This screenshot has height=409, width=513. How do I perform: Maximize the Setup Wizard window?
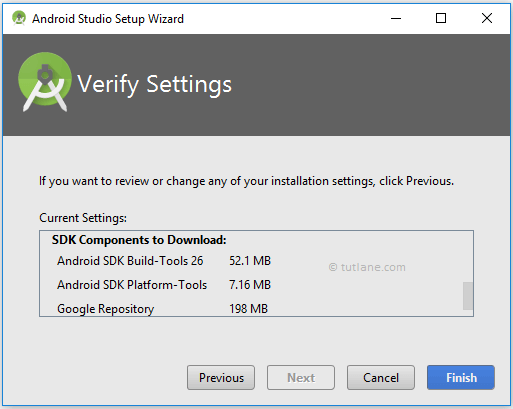[441, 18]
